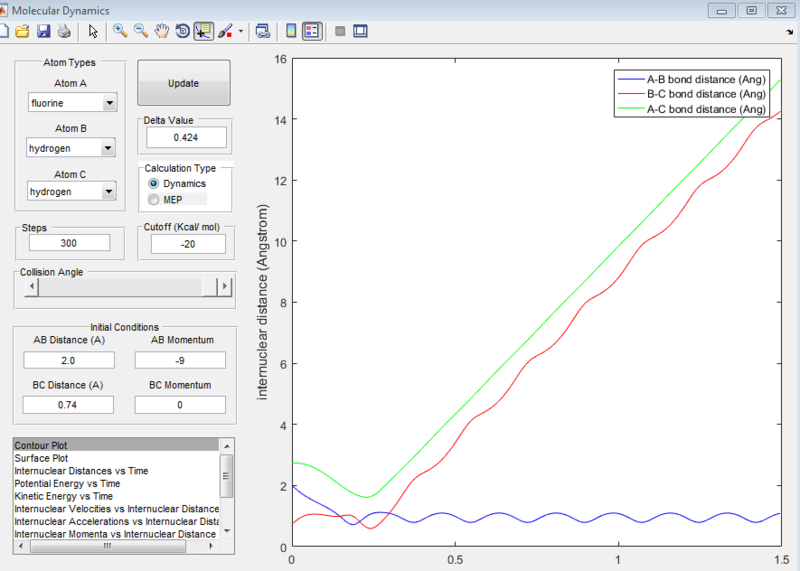Screen dimensions: 800x571
Task: Click the Collision Angle slider right arrow
Action: pyautogui.click(x=224, y=287)
